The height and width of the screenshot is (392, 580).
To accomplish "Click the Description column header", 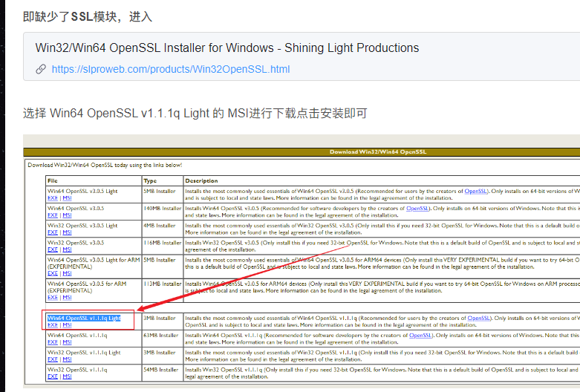I will tap(201, 181).
